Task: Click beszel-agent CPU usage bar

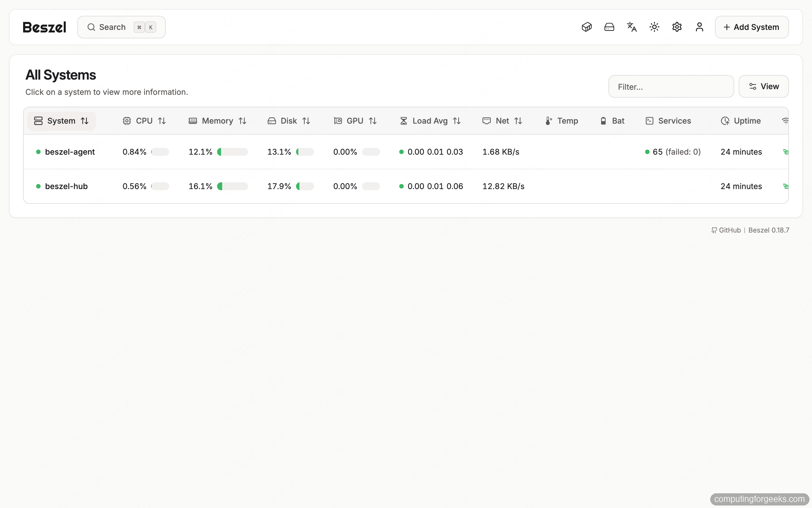Action: [x=160, y=152]
